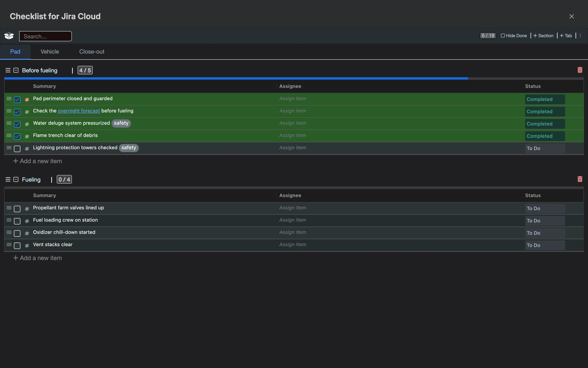
Task: Click the Fueling section drag handle
Action: (x=8, y=179)
